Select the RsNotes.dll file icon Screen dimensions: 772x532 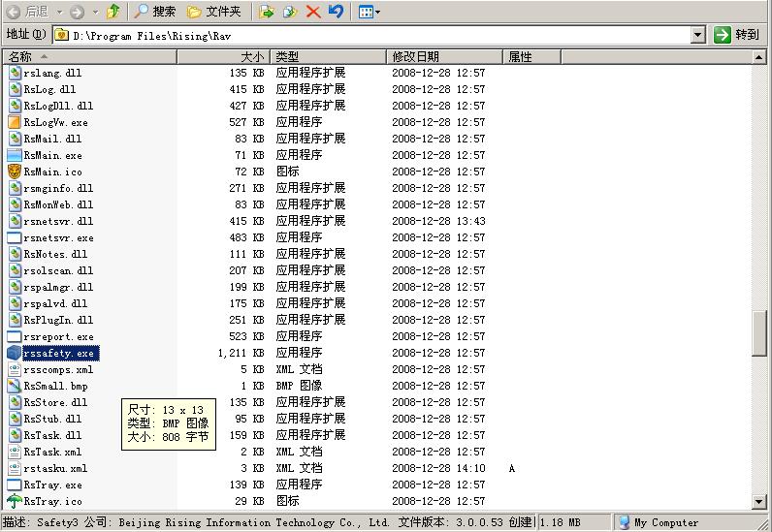15,254
